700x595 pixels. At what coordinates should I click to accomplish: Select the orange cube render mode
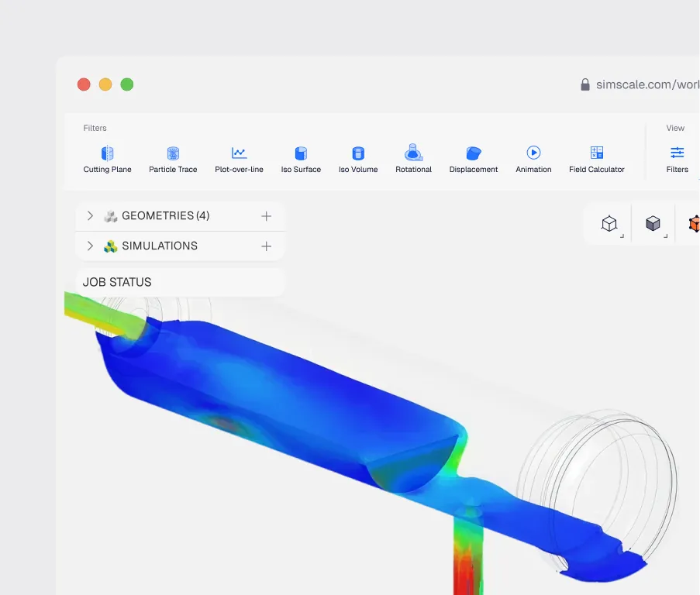pyautogui.click(x=695, y=223)
